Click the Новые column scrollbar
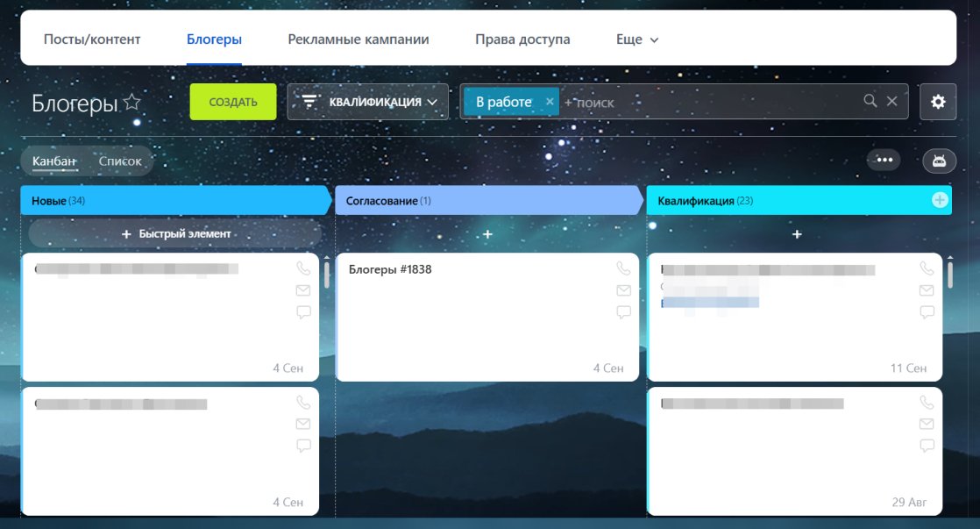The width and height of the screenshot is (980, 529). [326, 275]
